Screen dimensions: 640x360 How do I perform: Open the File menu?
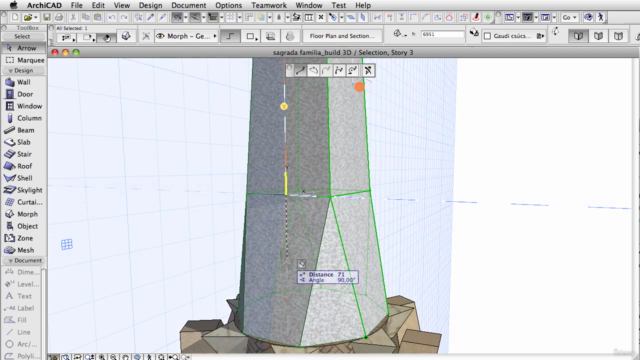pos(76,5)
